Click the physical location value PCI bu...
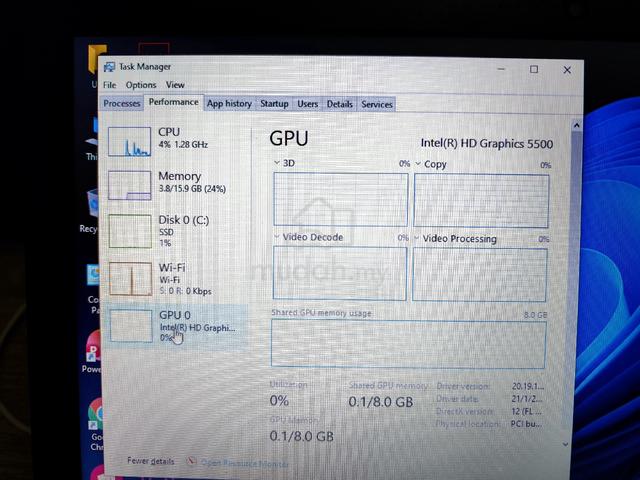Viewport: 640px width, 480px height. tap(526, 424)
